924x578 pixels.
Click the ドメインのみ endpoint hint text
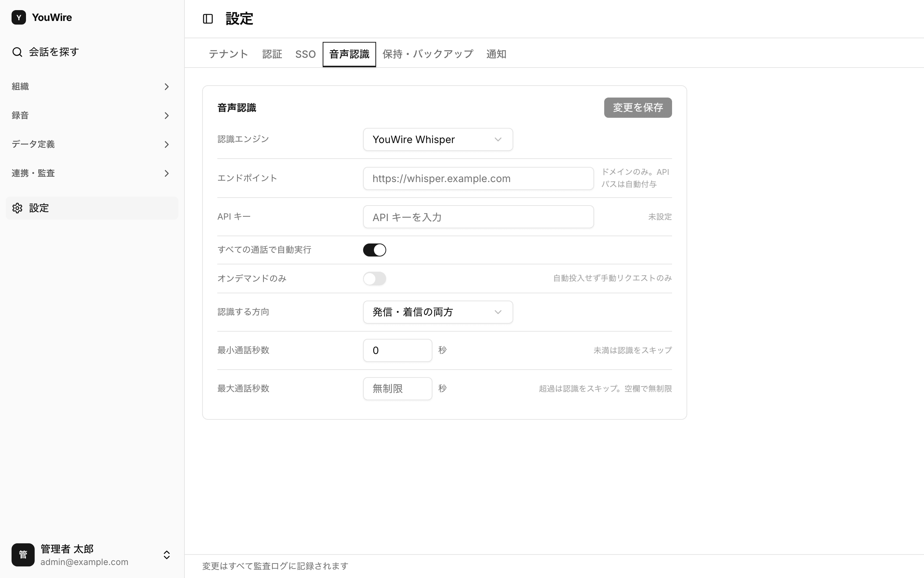pos(635,178)
